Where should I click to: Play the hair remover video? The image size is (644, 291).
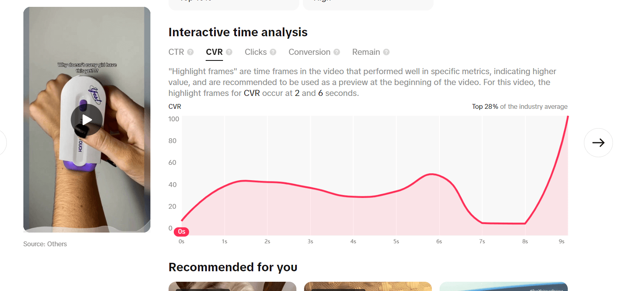tap(87, 120)
